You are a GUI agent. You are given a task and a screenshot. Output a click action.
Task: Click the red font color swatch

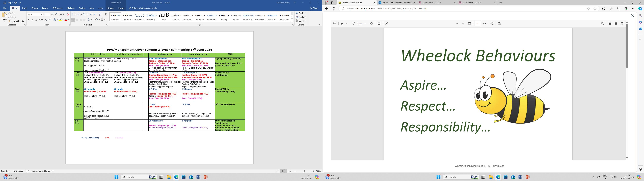[66, 20]
